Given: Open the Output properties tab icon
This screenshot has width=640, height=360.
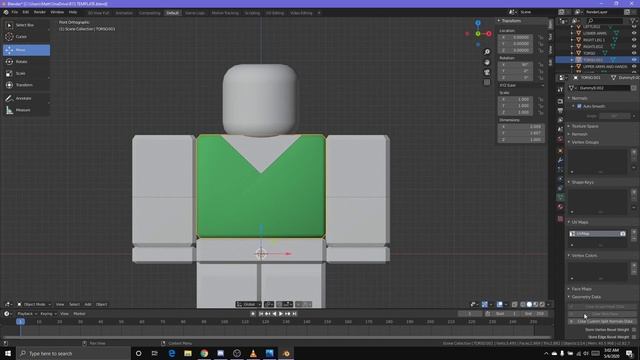Looking at the screenshot, I should click(x=560, y=110).
